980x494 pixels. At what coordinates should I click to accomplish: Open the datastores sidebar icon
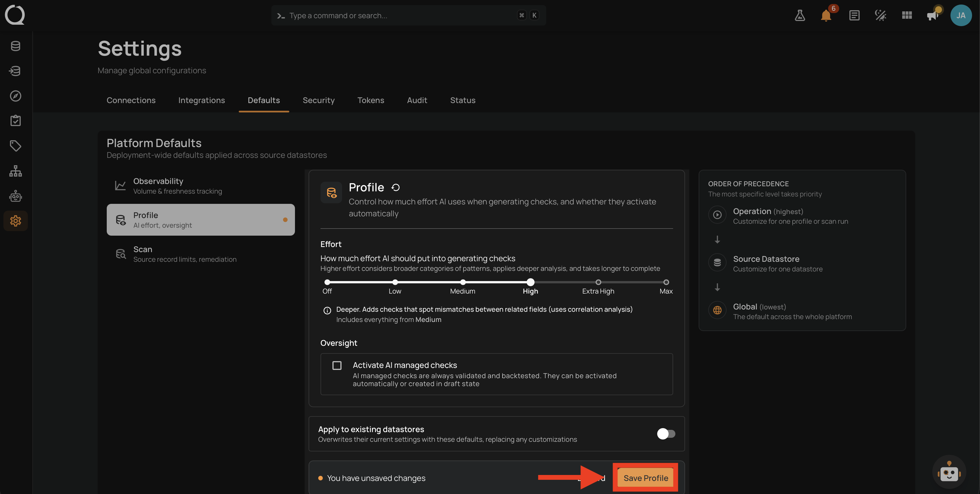pos(16,46)
